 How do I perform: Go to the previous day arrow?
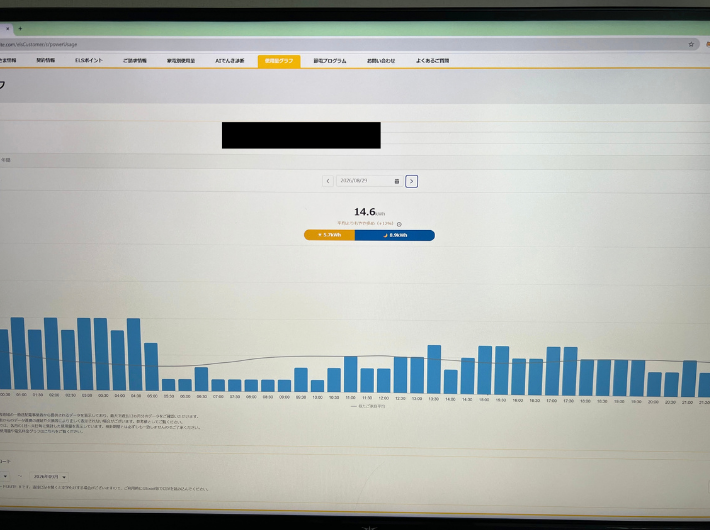(328, 181)
